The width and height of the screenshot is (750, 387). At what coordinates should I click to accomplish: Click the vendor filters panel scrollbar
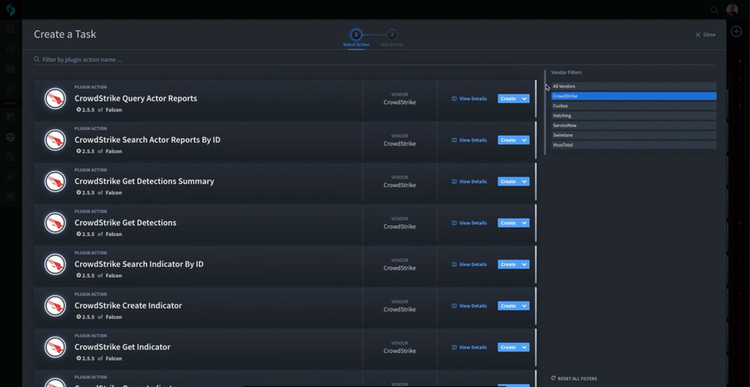[545, 112]
